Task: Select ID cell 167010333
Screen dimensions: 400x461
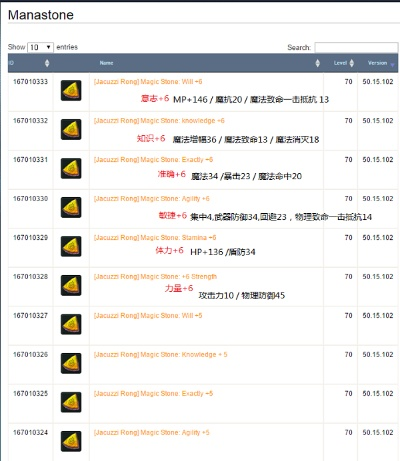Action: 30,82
